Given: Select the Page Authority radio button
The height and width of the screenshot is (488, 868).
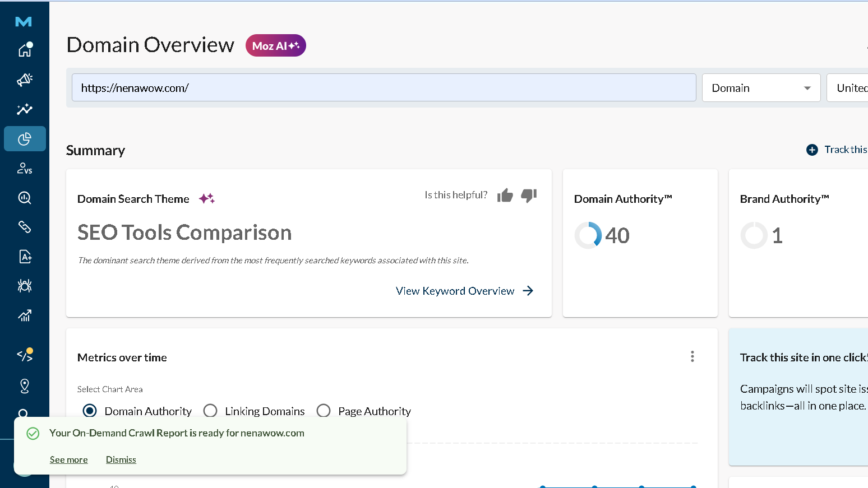Looking at the screenshot, I should tap(324, 411).
